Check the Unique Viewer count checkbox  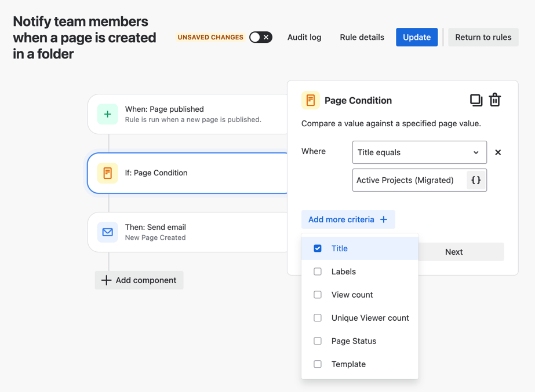pos(317,318)
